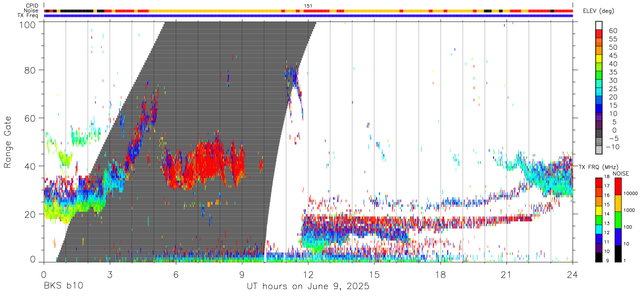The width and height of the screenshot is (644, 297).
Task: Pick the black bottom cell of TX FRQ colorbar
Action: (598, 257)
